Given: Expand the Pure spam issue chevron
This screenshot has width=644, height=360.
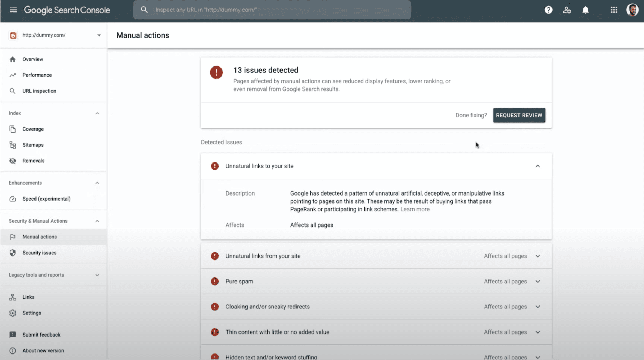Looking at the screenshot, I should click(538, 281).
